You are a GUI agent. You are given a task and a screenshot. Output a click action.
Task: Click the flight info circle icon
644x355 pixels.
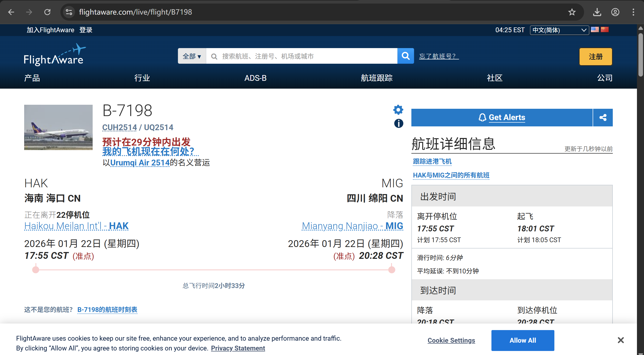[399, 123]
